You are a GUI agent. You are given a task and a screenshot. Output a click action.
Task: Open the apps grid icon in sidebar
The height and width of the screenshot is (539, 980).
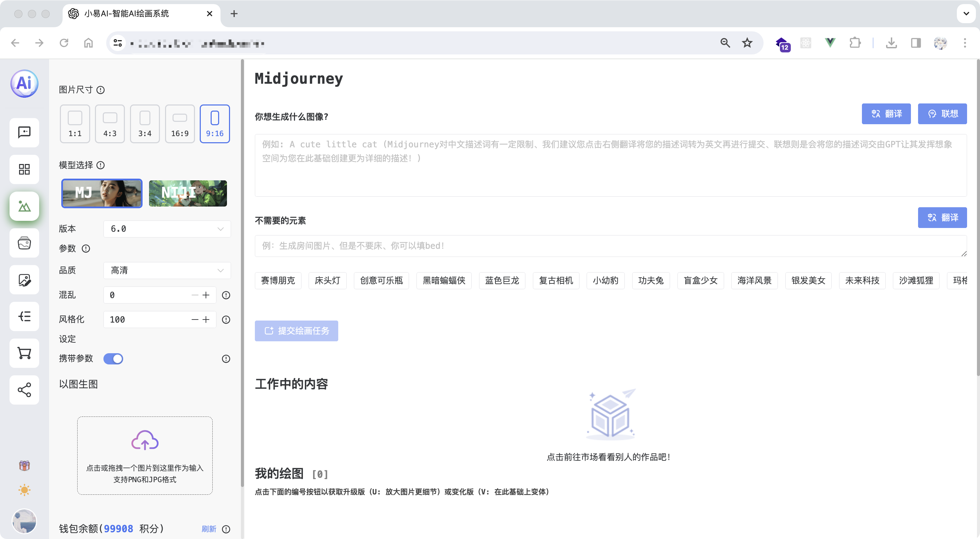[24, 169]
